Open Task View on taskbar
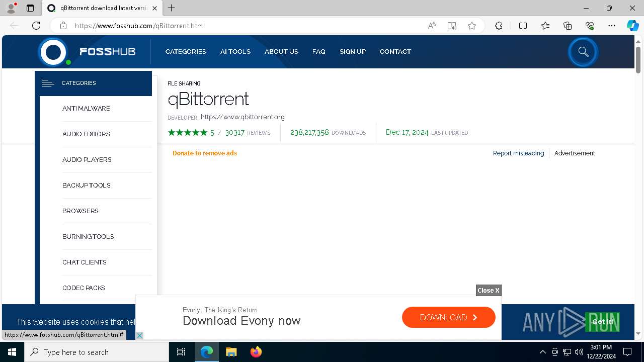The image size is (644, 362). tap(181, 352)
